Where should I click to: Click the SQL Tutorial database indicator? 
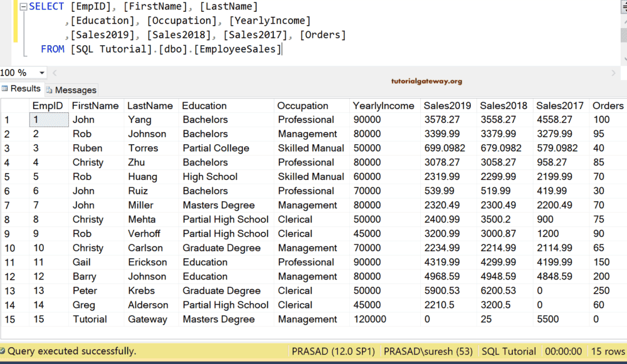pyautogui.click(x=508, y=351)
